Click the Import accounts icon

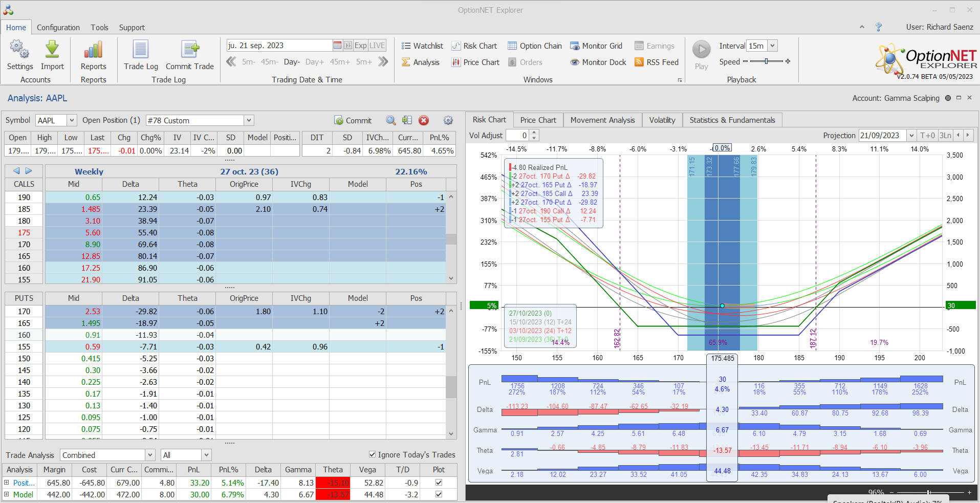tap(52, 55)
